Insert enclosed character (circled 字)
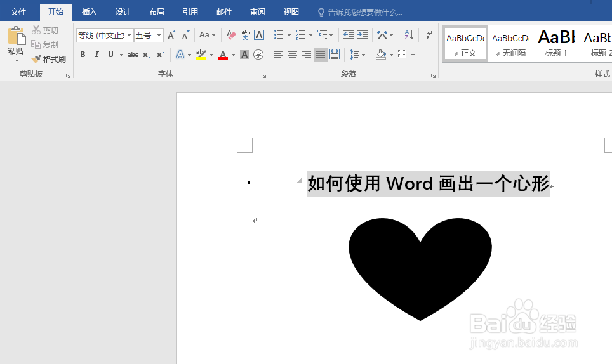The width and height of the screenshot is (612, 364). point(258,55)
